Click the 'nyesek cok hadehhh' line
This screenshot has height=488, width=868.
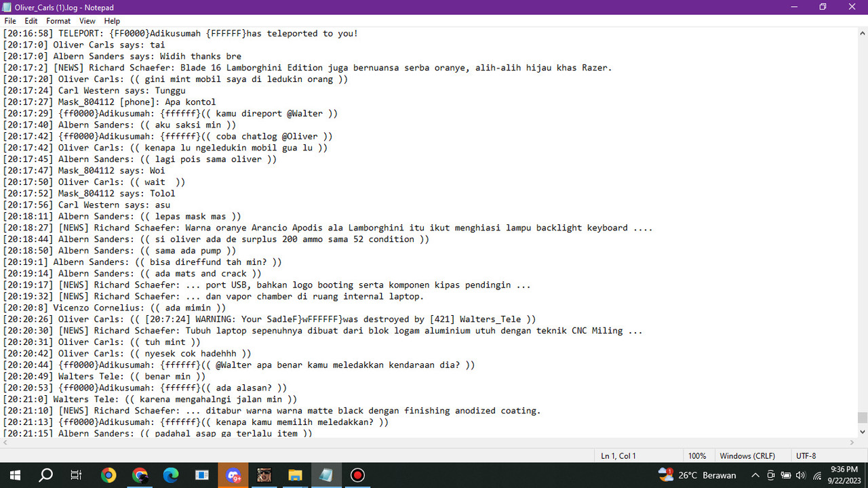tap(127, 353)
